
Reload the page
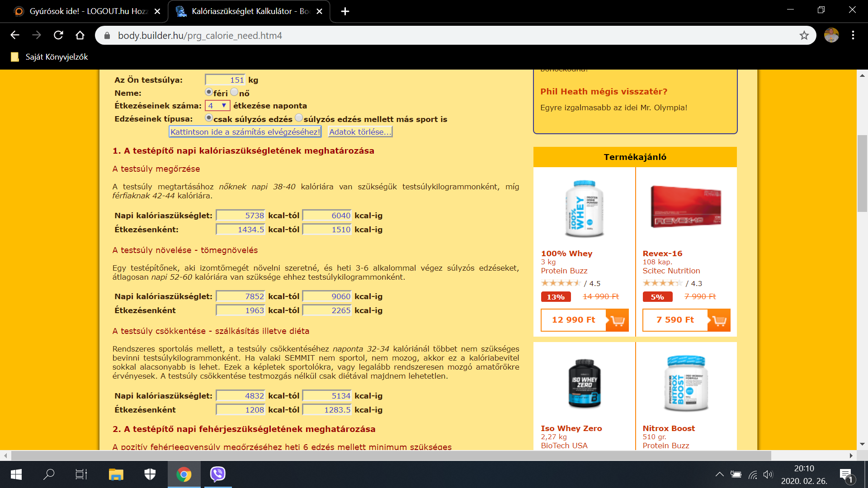58,35
